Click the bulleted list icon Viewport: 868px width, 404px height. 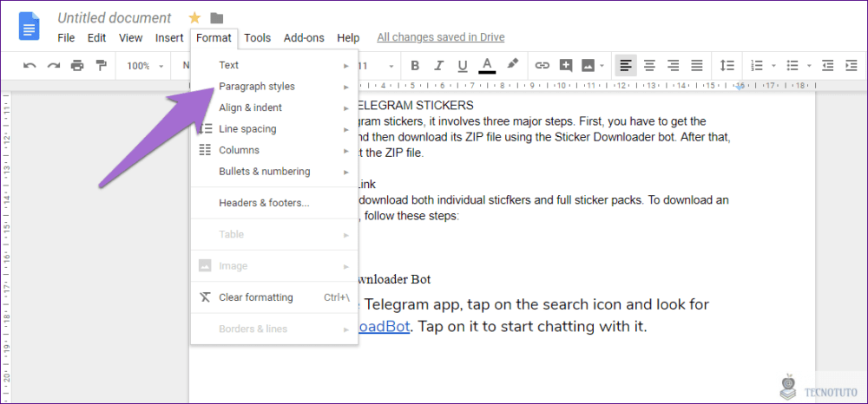tap(792, 66)
